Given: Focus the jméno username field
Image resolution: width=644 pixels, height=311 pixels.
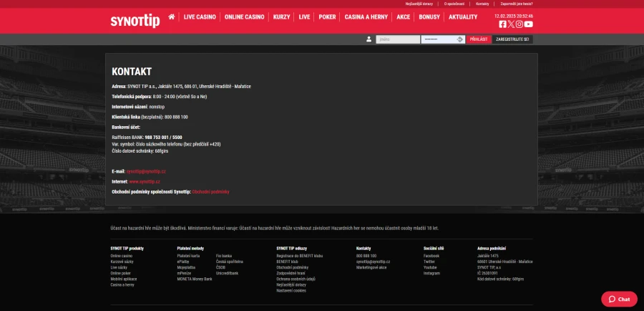Looking at the screenshot, I should 398,39.
